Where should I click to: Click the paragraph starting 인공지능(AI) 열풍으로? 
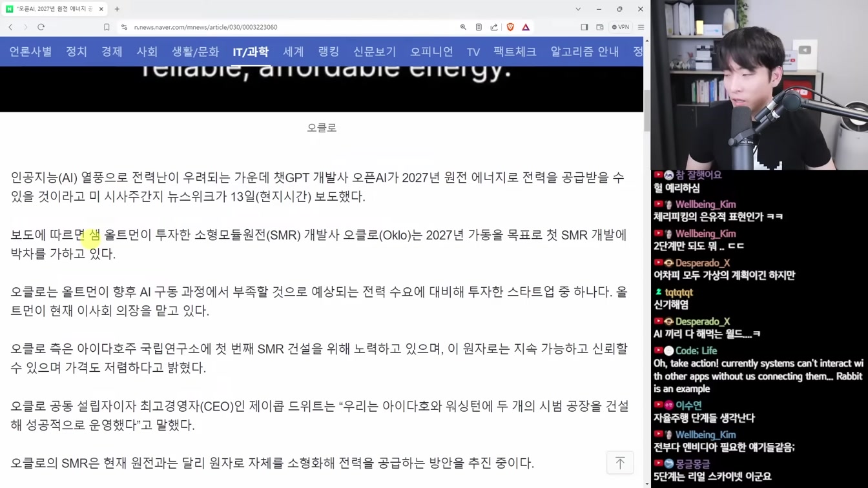tap(318, 187)
